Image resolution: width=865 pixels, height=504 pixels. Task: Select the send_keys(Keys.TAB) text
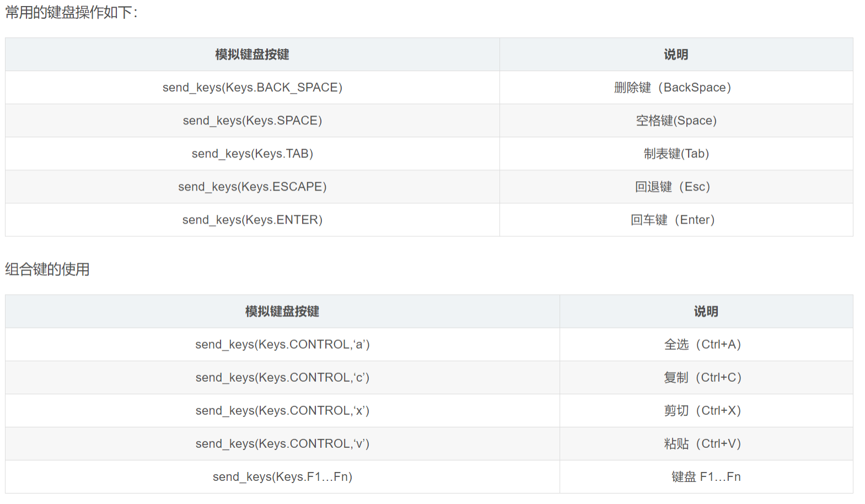tap(252, 154)
